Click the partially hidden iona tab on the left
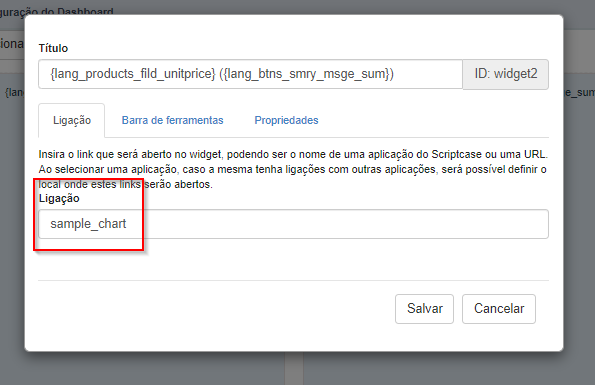 coord(11,44)
